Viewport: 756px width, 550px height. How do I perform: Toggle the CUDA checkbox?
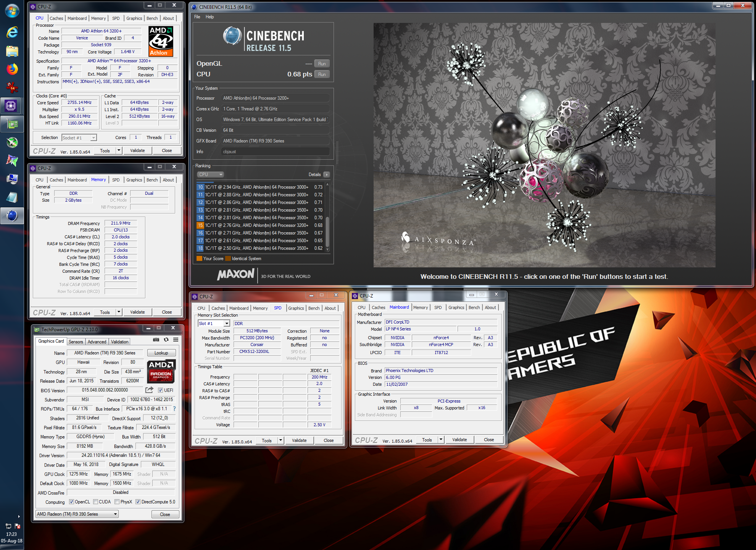(96, 502)
